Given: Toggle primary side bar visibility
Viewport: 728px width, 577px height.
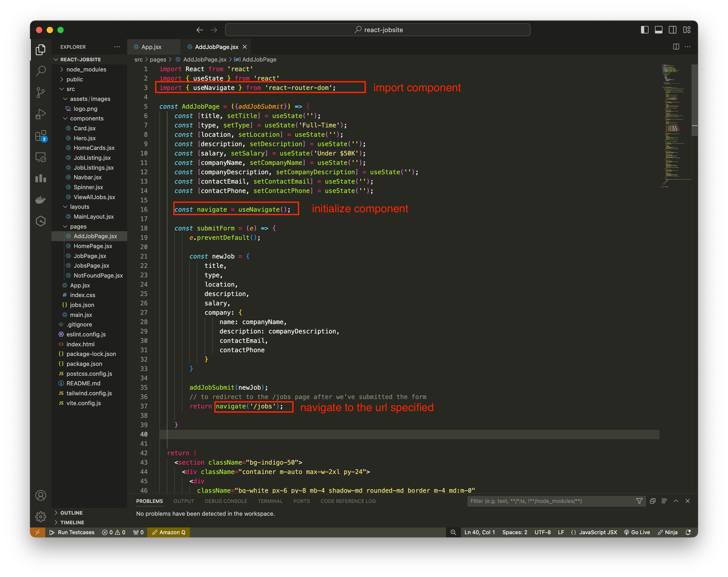Looking at the screenshot, I should click(x=645, y=30).
